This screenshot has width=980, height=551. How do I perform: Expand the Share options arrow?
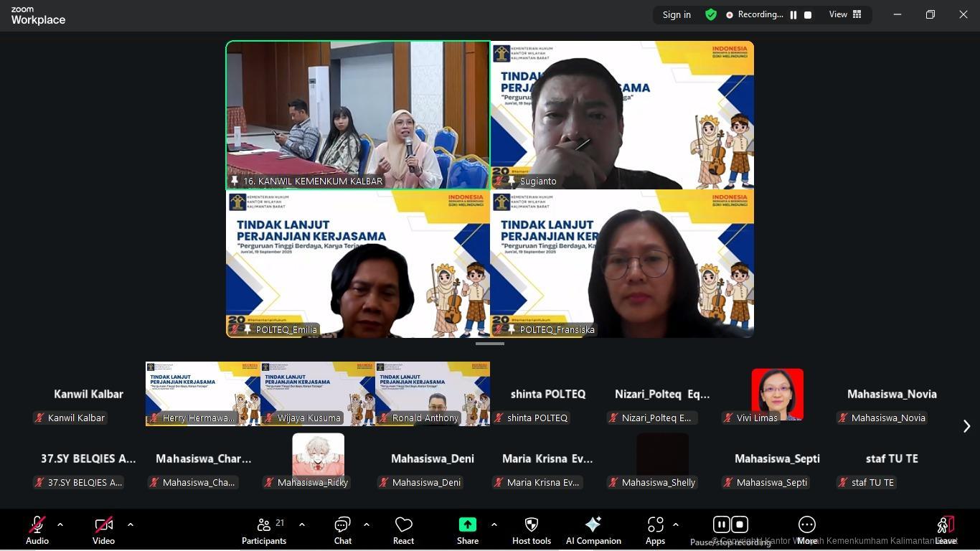point(494,524)
